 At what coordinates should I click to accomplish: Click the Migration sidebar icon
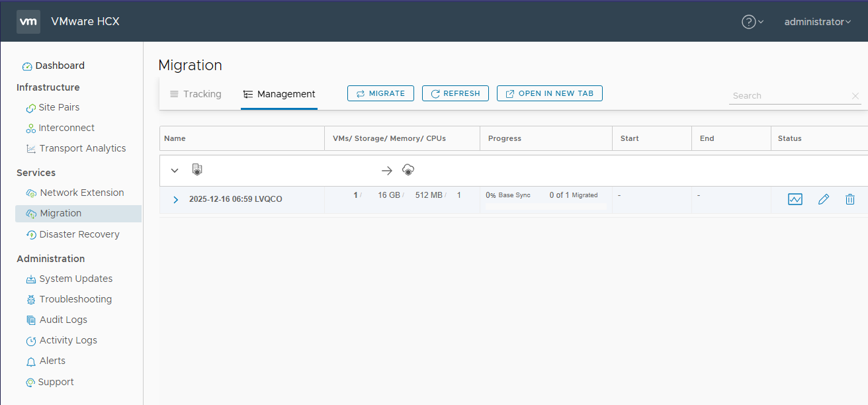click(31, 214)
